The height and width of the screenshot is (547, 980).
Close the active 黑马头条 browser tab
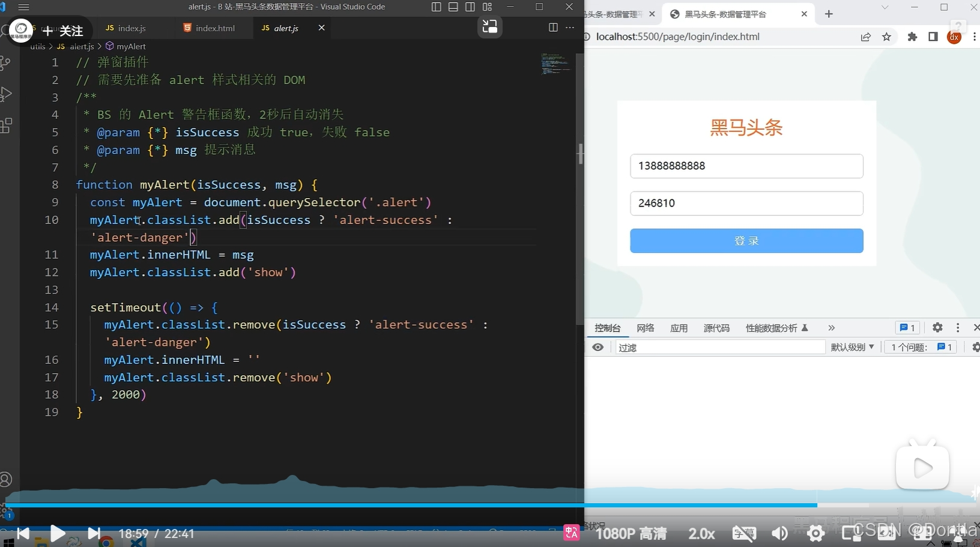point(804,14)
